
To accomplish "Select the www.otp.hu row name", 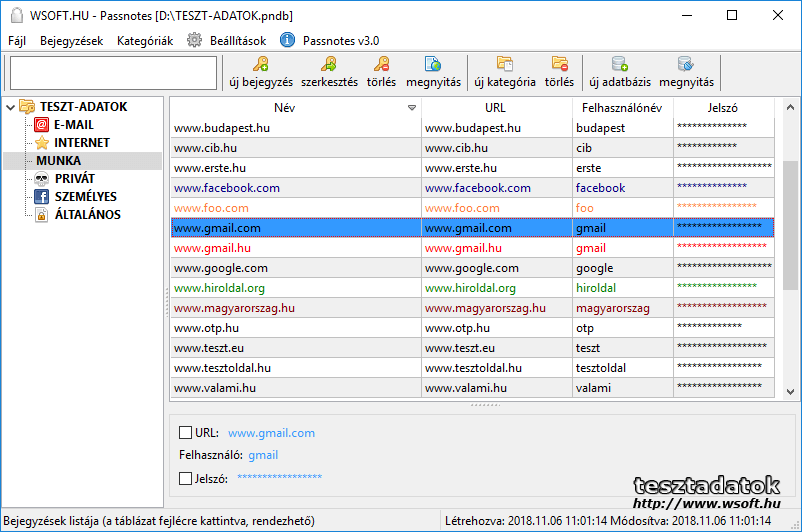I will point(206,327).
